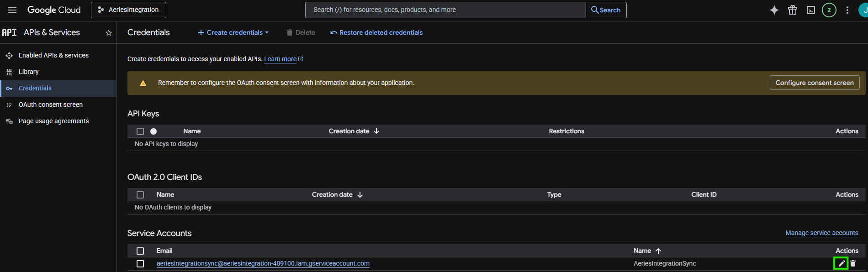Open Page usage agreements

54,121
